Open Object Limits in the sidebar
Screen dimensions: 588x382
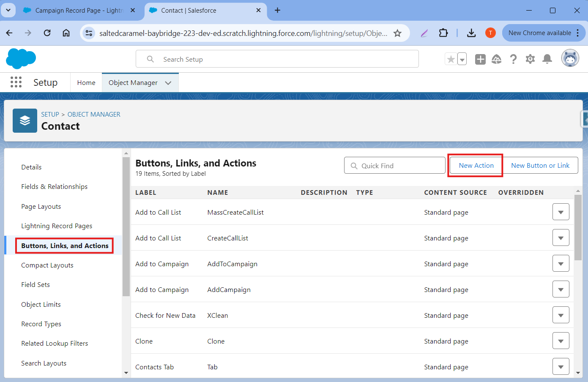pos(41,305)
